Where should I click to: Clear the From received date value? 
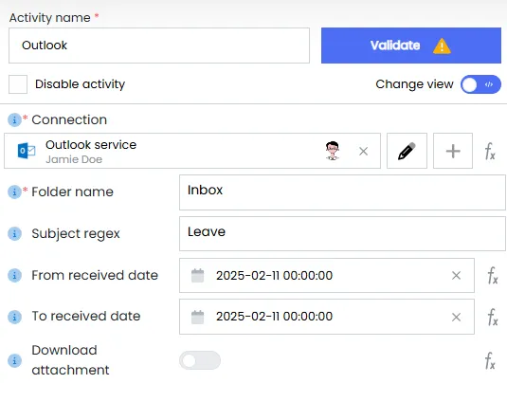click(x=456, y=276)
